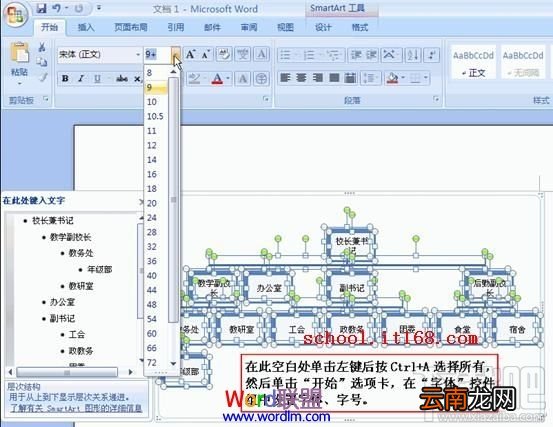Viewport: 553px width, 427px height.
Task: Toggle the numbered list button
Action: (309, 55)
